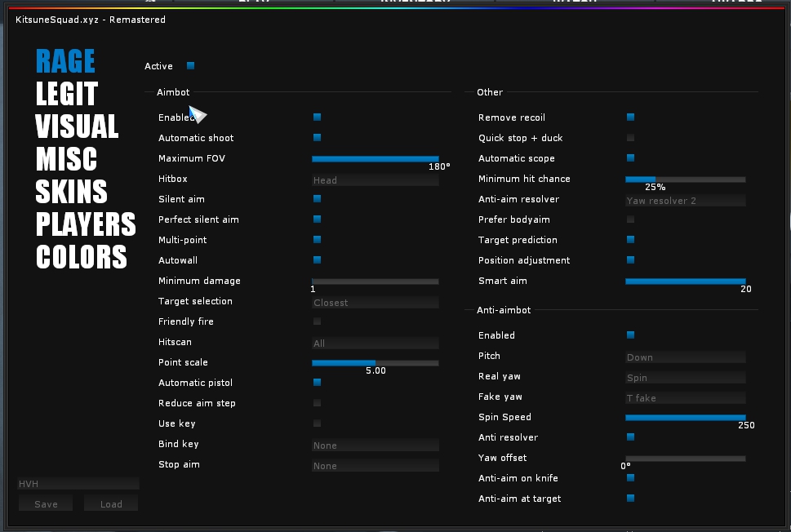Screen dimensions: 791x532
Task: Disable the Automatic shoot checkbox
Action: [317, 138]
